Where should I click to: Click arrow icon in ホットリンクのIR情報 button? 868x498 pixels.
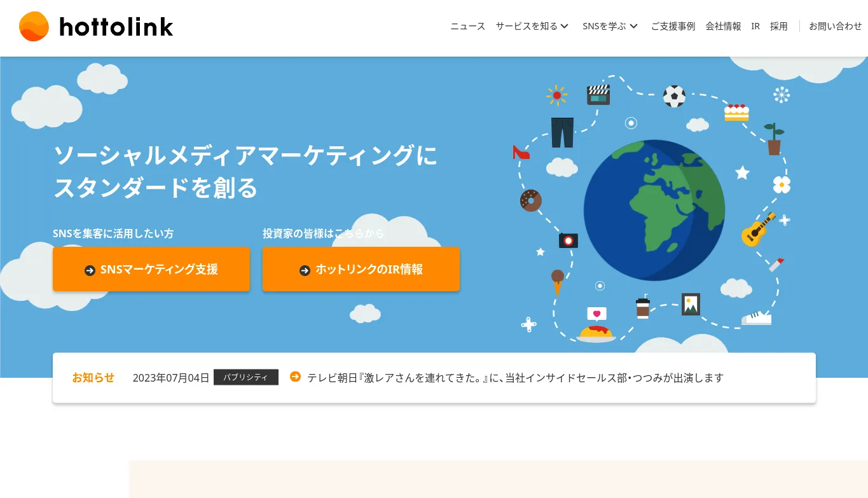(x=305, y=270)
